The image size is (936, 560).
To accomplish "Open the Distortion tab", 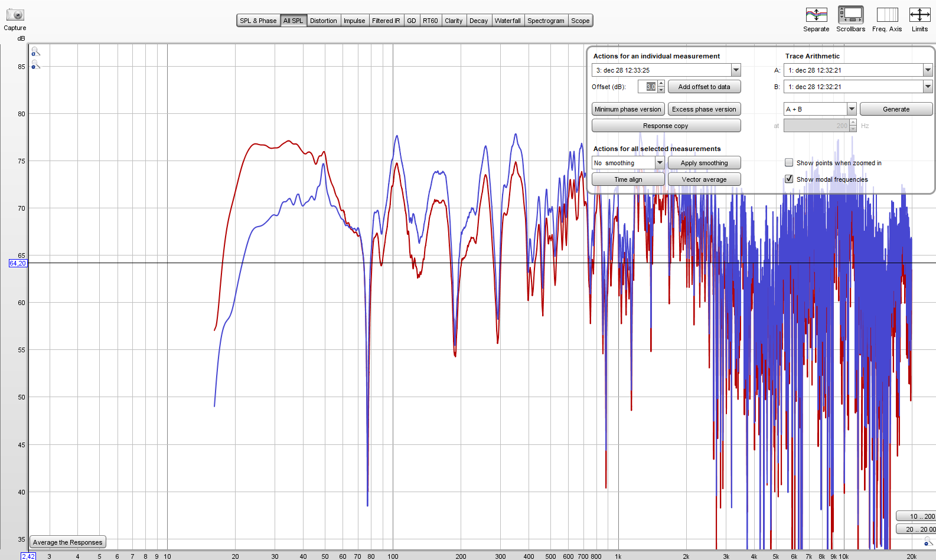I will pyautogui.click(x=324, y=21).
